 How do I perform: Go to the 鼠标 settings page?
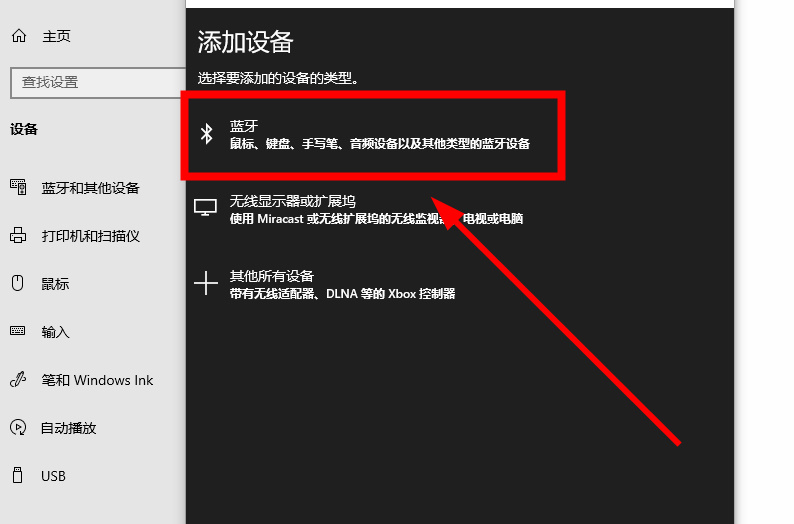(x=56, y=284)
